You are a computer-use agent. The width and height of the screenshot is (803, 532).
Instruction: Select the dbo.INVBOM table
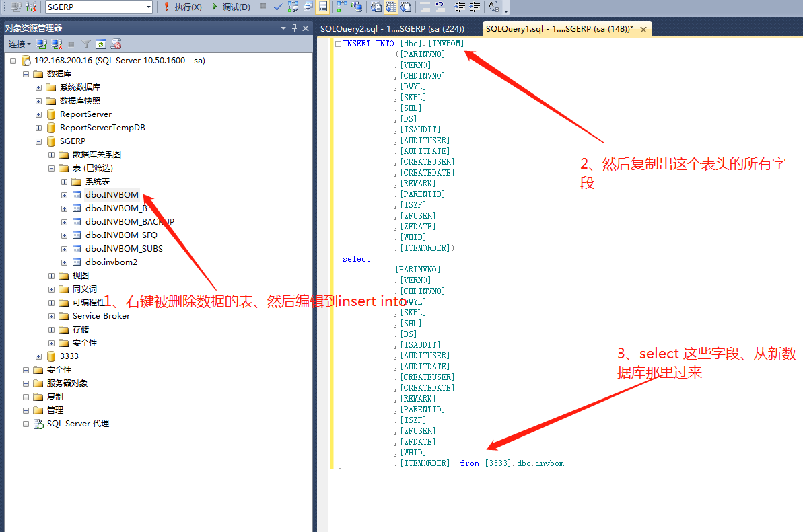click(112, 195)
